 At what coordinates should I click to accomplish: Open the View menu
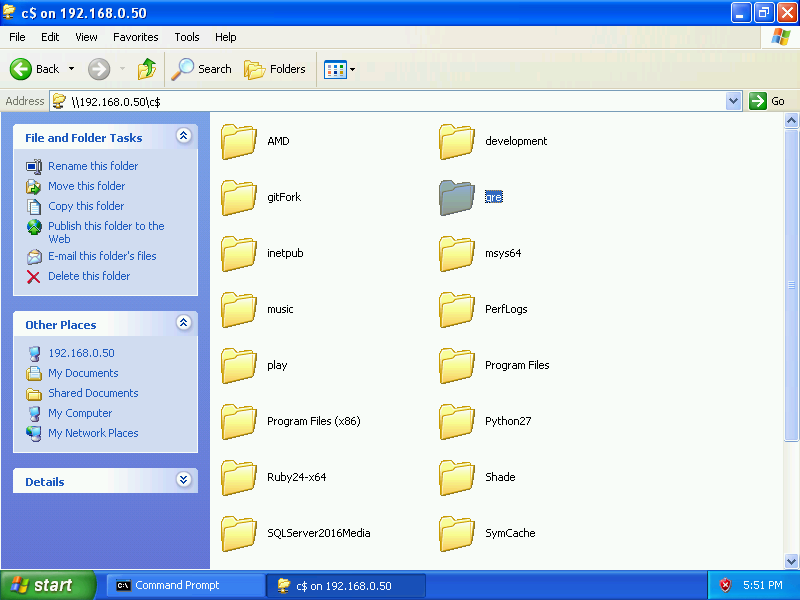pos(86,37)
